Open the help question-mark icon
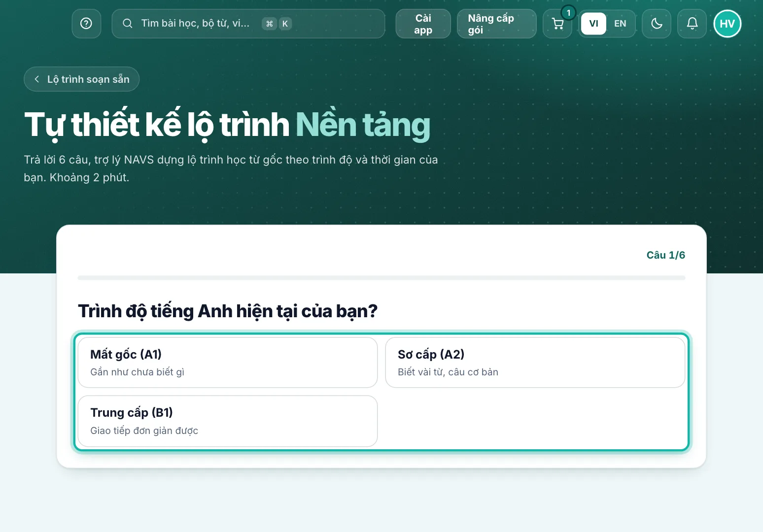The image size is (763, 532). 86,24
